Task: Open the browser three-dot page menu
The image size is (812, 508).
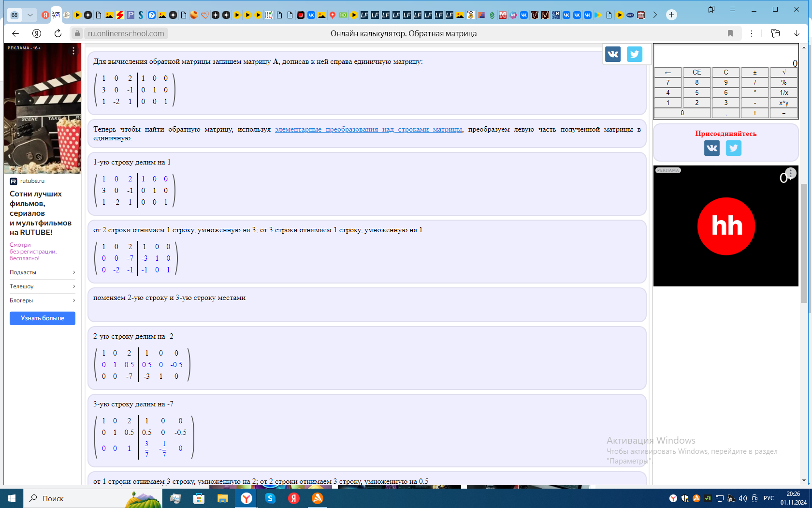Action: tap(752, 33)
